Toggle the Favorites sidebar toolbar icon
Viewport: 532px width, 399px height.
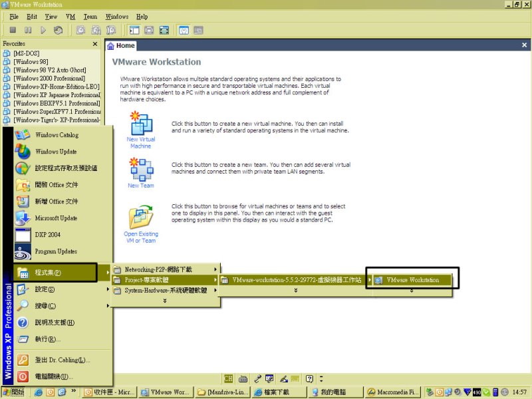click(x=134, y=30)
